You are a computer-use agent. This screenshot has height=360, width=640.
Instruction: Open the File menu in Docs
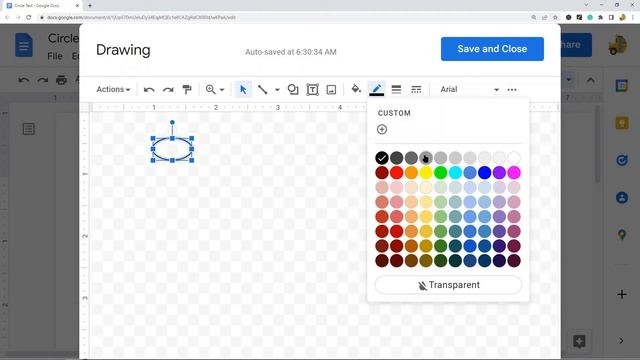55,56
